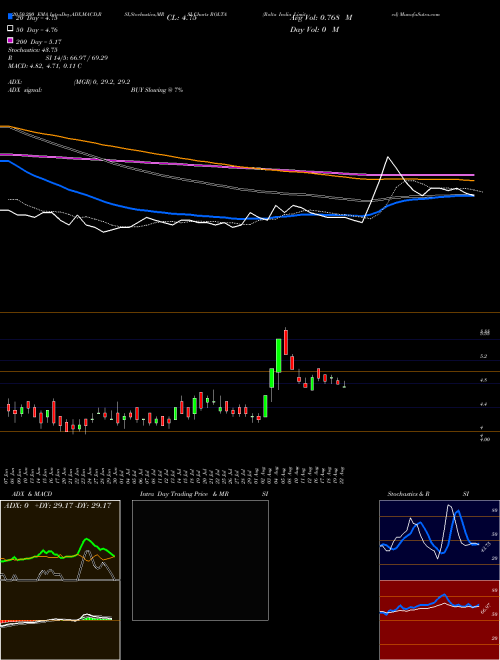Click the 'CL: 4.75' closing price label
The image size is (500, 660).
(x=181, y=18)
